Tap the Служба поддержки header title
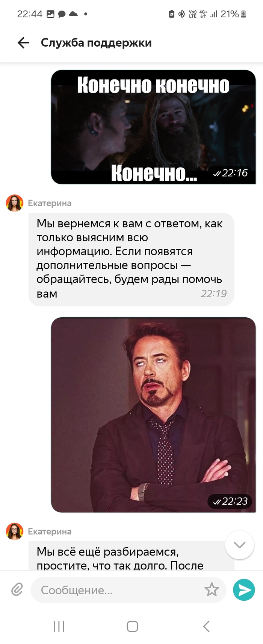 coord(96,43)
